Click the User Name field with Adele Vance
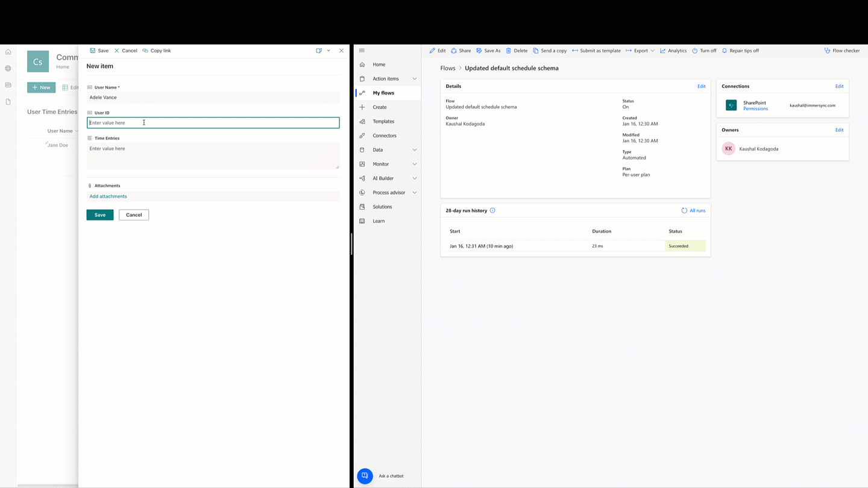Viewport: 868px width, 488px height. tap(213, 98)
